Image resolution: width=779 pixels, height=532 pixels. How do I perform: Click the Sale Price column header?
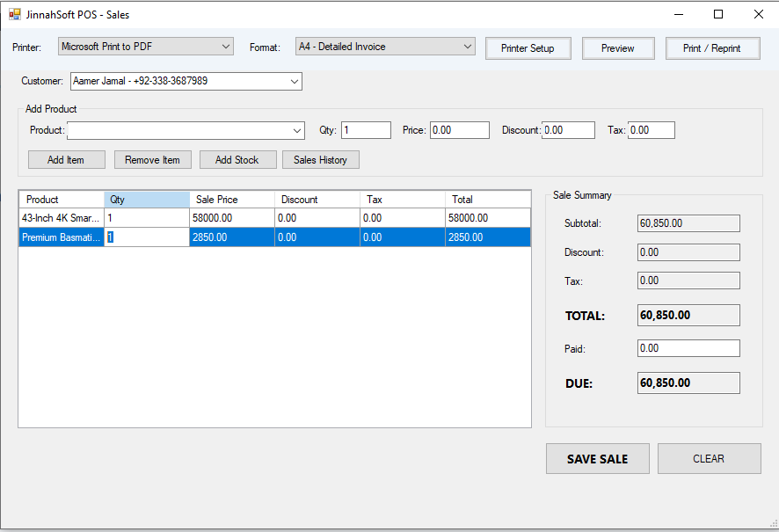click(232, 200)
